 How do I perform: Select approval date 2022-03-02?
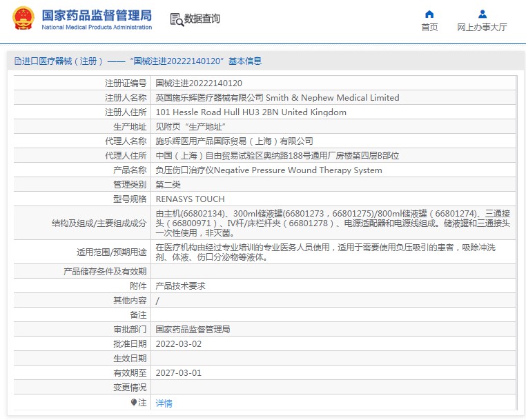point(179,344)
